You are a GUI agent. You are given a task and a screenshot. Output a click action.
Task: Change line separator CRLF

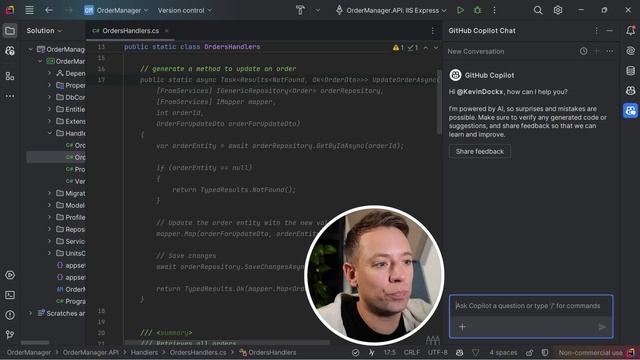(x=411, y=353)
